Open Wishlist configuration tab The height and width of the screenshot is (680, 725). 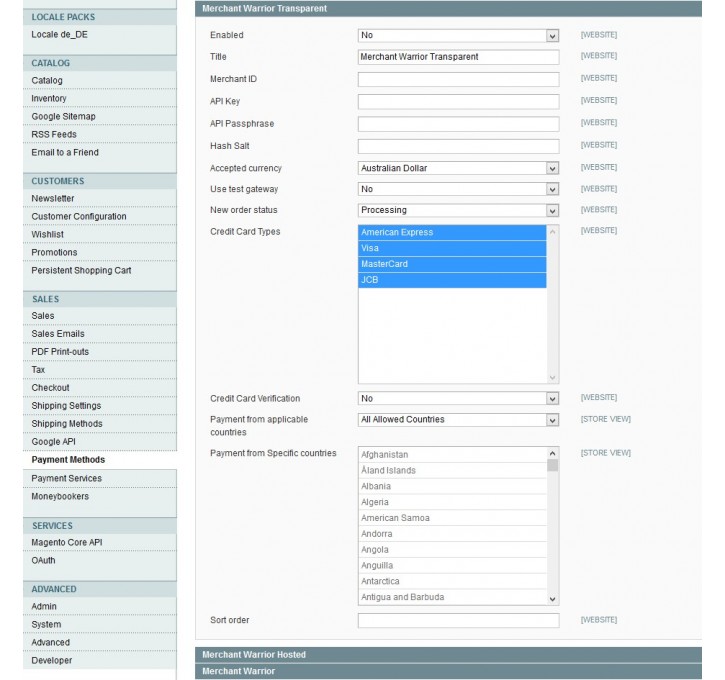click(x=99, y=234)
